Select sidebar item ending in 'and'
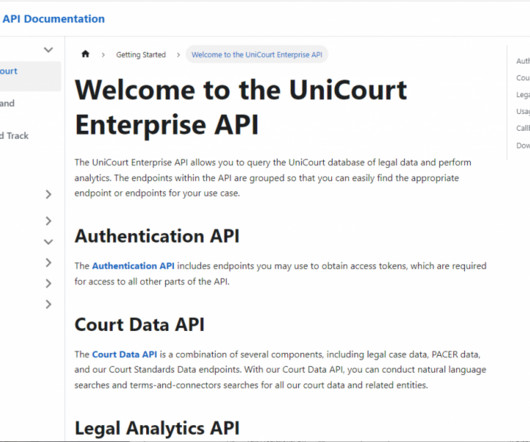 tap(7, 103)
